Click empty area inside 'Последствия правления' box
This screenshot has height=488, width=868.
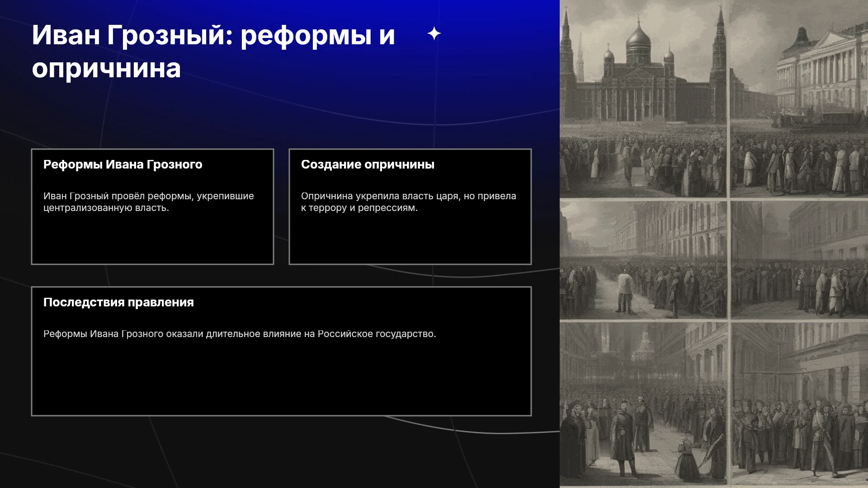pos(281,380)
